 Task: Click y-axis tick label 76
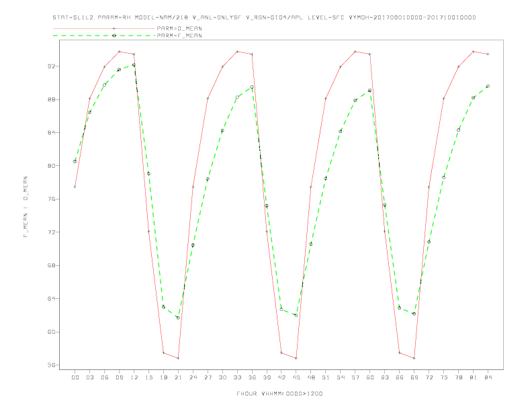51,199
